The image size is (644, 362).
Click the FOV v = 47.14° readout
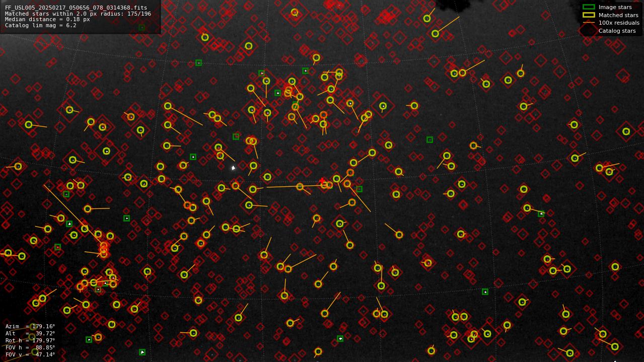tap(30, 354)
